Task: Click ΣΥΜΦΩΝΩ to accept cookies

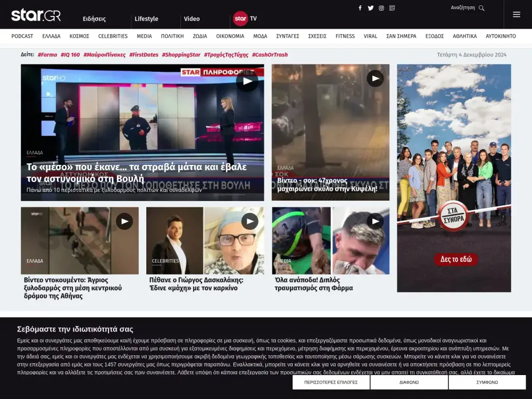Action: pos(487,382)
